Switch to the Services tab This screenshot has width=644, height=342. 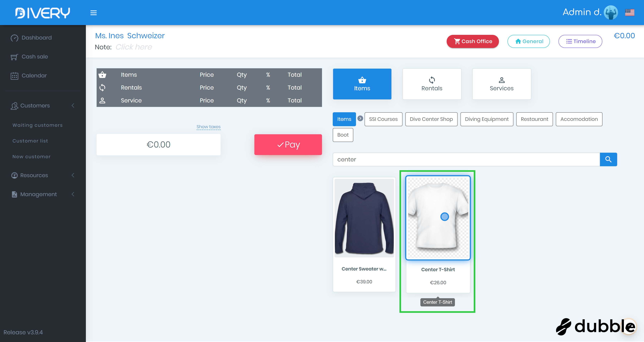(501, 84)
